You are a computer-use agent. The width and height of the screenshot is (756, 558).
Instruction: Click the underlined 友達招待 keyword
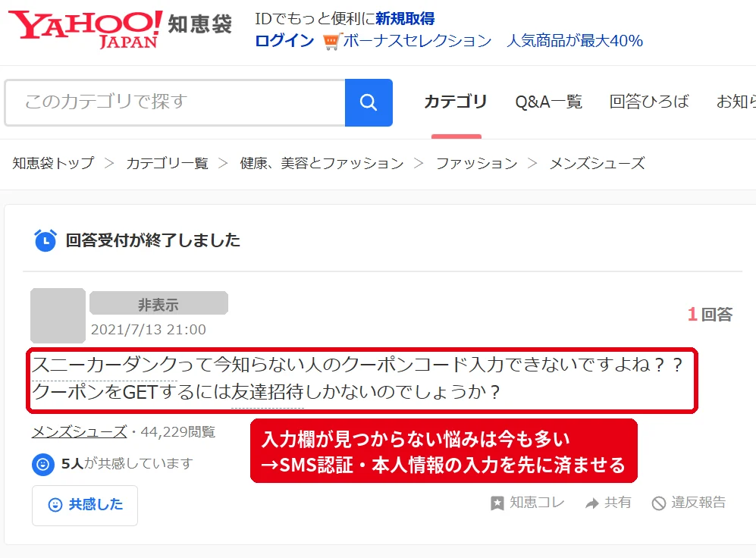pos(268,392)
